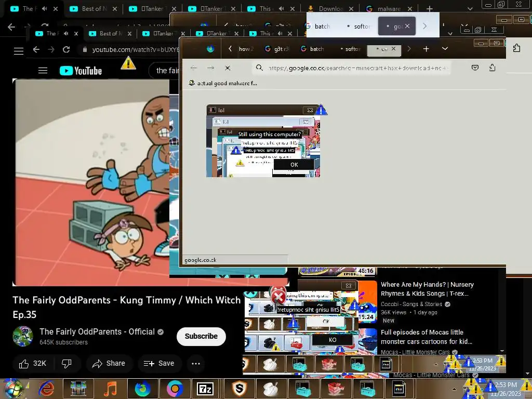
Task: Stop loading the page in Firefox
Action: pyautogui.click(x=228, y=68)
